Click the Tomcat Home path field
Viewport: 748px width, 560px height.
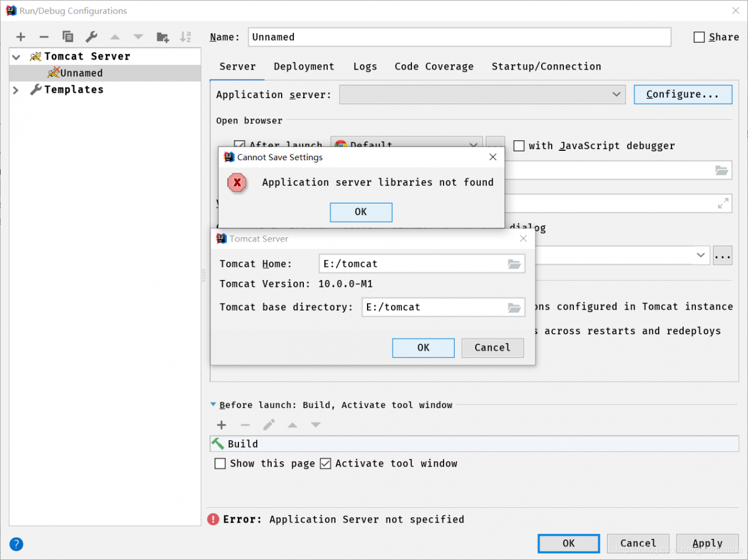click(x=422, y=264)
